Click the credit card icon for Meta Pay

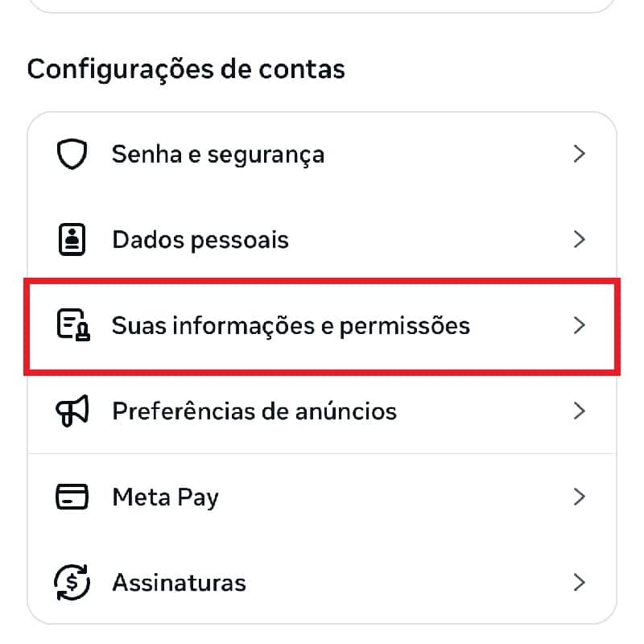click(x=72, y=497)
